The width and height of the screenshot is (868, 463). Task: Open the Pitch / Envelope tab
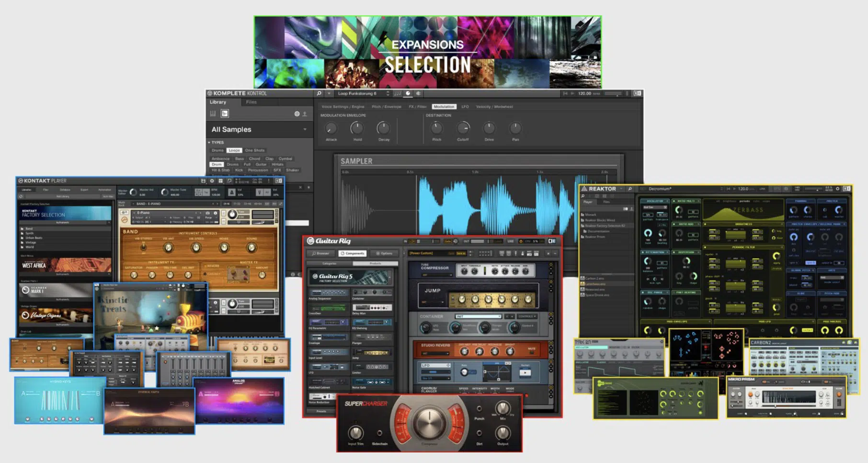(387, 107)
